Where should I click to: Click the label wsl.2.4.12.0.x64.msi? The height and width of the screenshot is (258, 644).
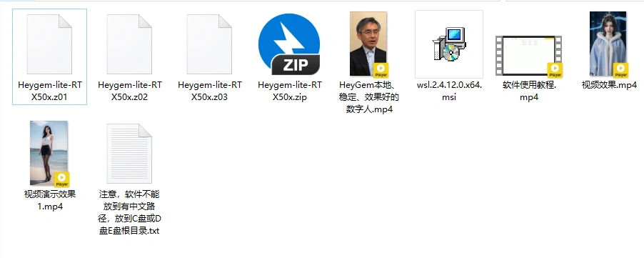[x=449, y=91]
